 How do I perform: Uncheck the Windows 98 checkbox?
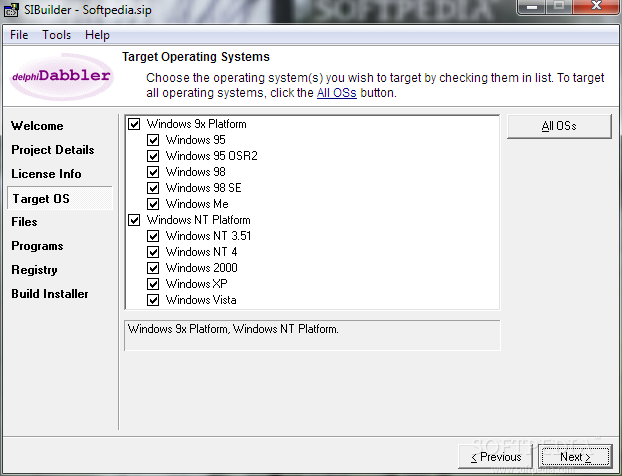point(153,172)
